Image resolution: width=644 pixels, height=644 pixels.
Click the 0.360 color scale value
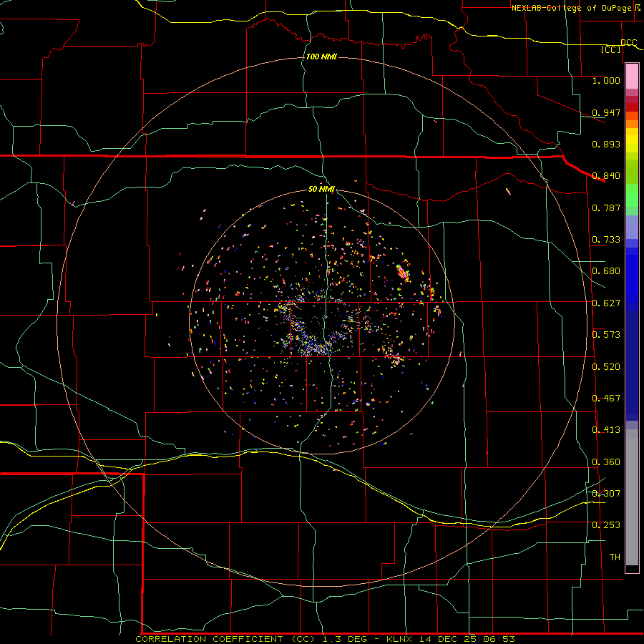(606, 462)
